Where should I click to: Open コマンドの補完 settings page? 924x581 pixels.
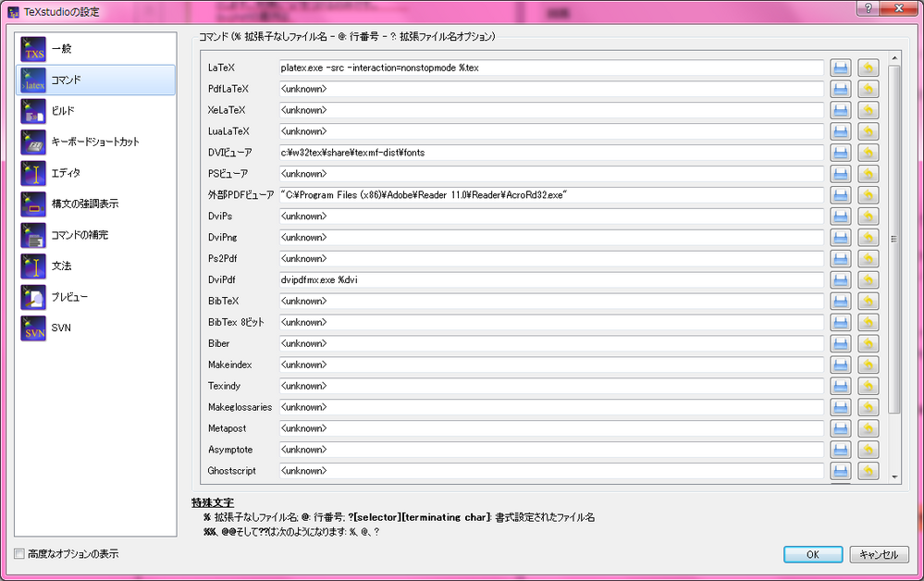(95, 235)
